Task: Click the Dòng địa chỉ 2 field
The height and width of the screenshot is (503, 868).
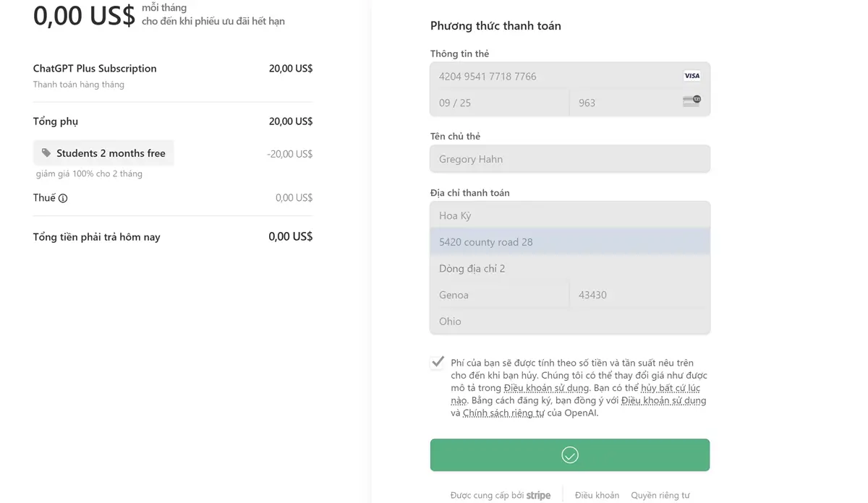Action: pyautogui.click(x=570, y=268)
